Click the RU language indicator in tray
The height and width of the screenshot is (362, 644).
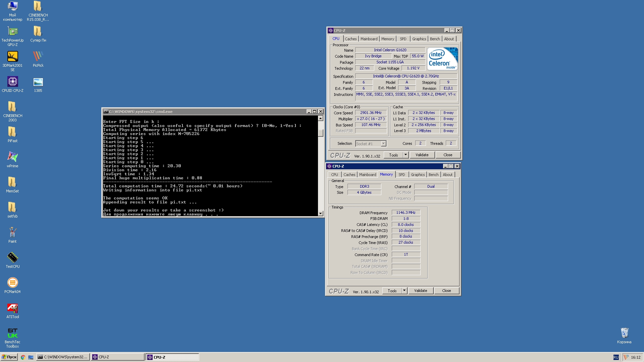[x=616, y=357]
